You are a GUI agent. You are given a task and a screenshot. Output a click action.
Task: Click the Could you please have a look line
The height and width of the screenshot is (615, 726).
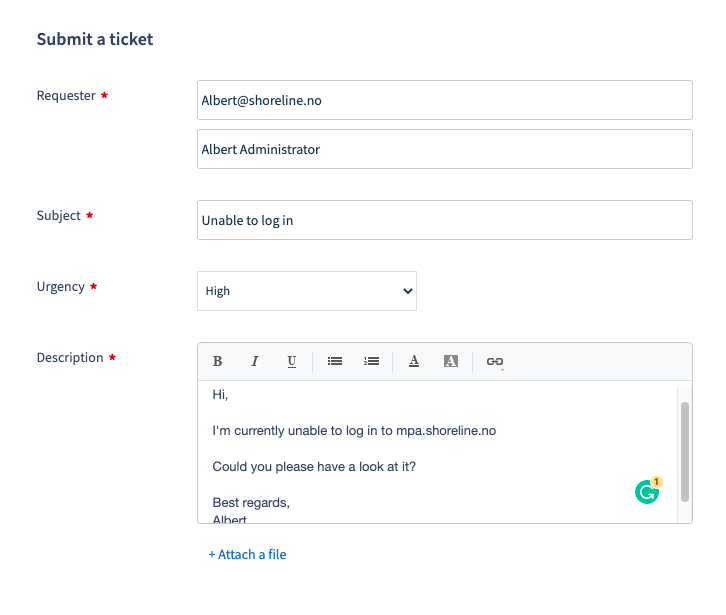[314, 466]
